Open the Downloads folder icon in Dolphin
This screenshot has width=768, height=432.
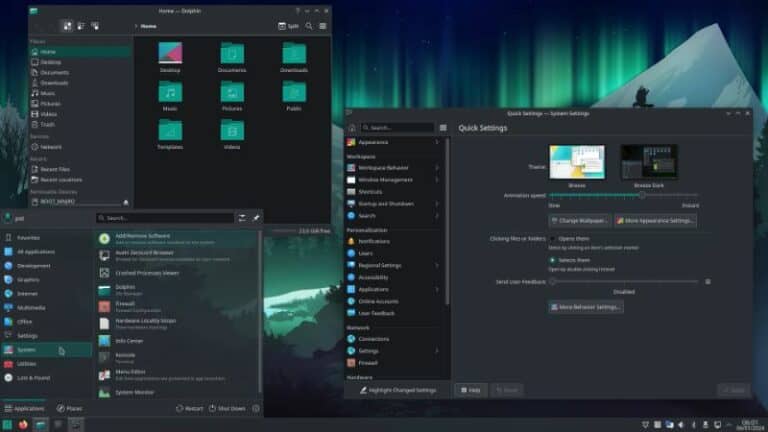tap(294, 53)
